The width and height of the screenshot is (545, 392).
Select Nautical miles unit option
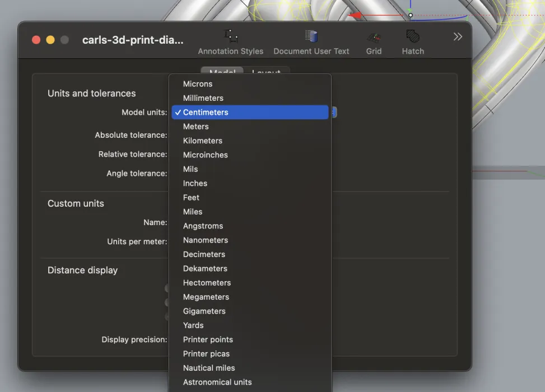pyautogui.click(x=250, y=368)
